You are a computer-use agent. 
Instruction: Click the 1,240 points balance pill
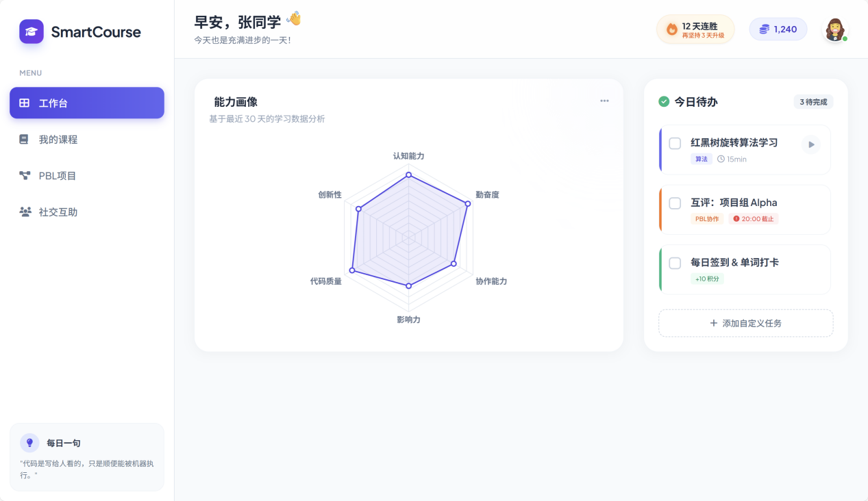click(778, 29)
